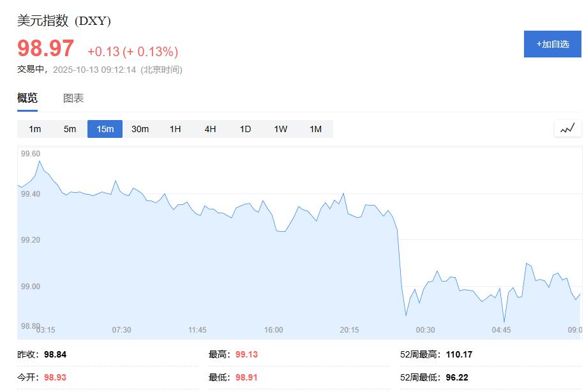The width and height of the screenshot is (584, 392).
Task: Switch to the 1D daily interval
Action: (245, 128)
